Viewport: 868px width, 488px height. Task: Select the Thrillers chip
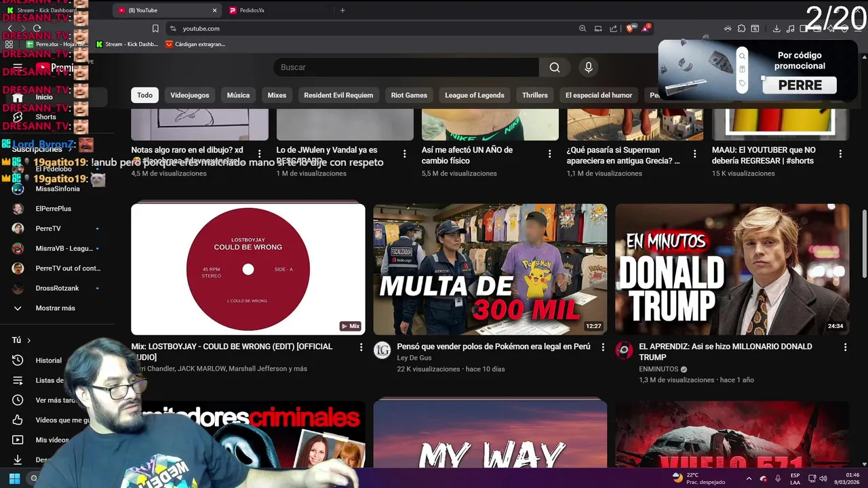pyautogui.click(x=535, y=95)
